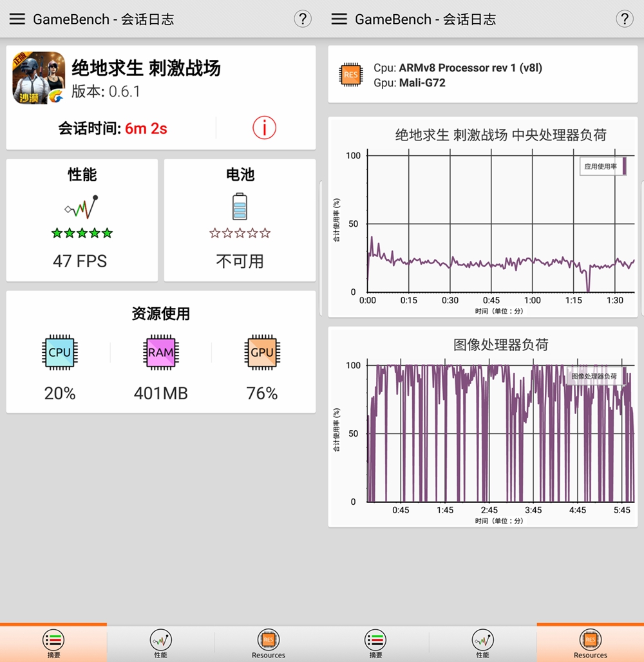The image size is (644, 662).
Task: Select the GPU icon at 76%
Action: pos(261,352)
